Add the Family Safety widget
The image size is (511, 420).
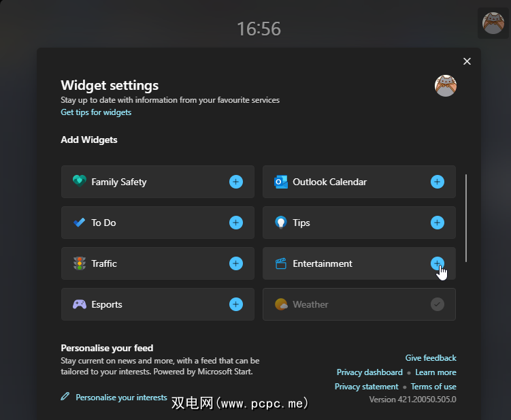pyautogui.click(x=236, y=182)
